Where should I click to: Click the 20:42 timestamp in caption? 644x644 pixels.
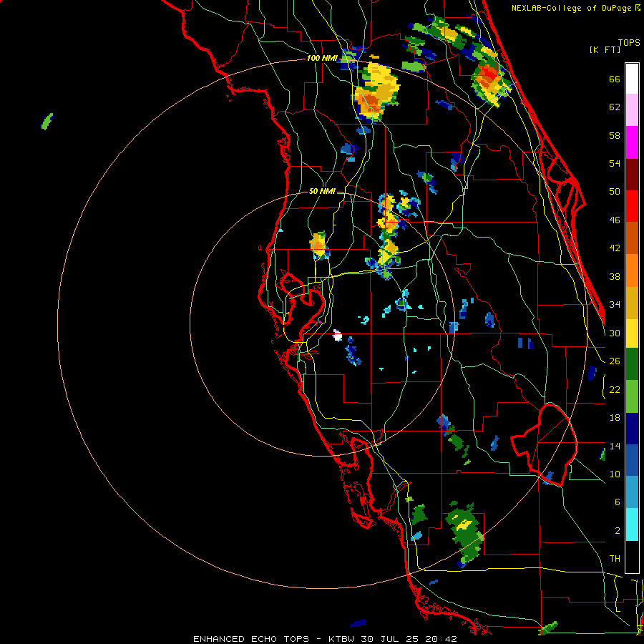441,639
